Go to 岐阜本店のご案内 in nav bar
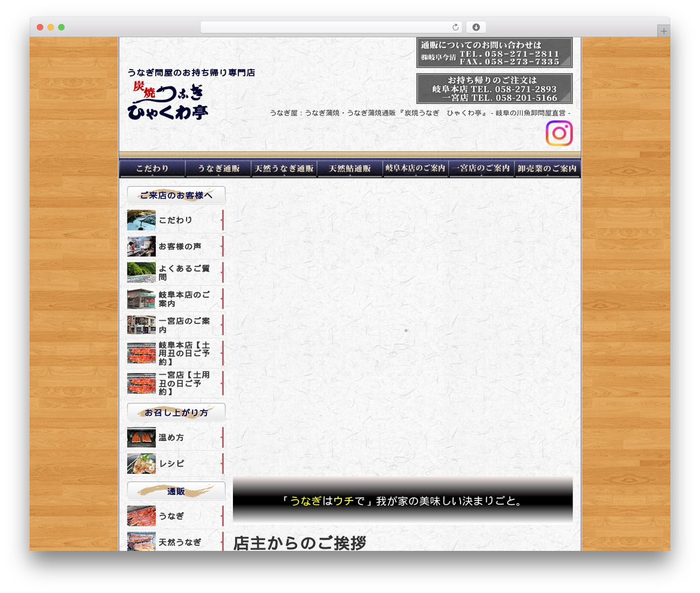 point(415,168)
